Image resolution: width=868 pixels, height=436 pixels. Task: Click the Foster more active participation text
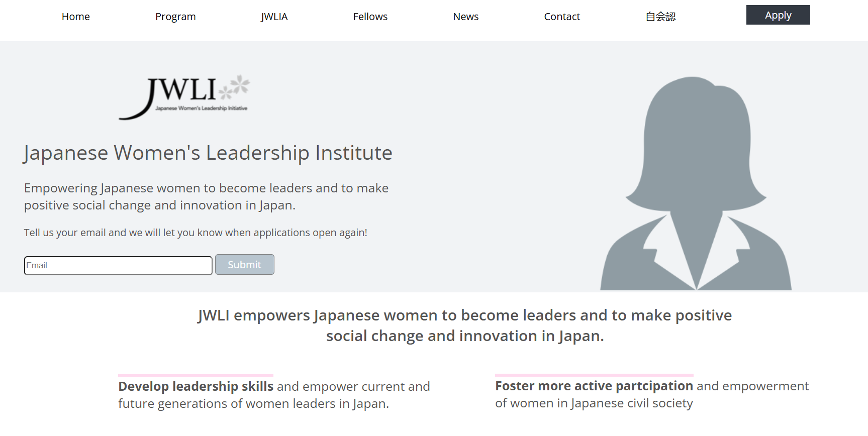594,386
